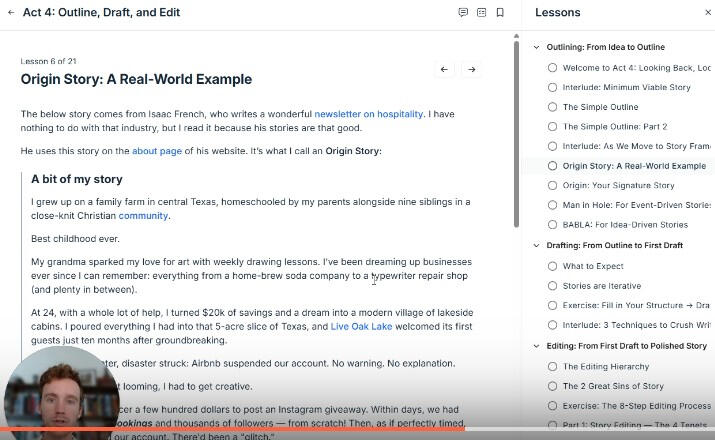This screenshot has width=715, height=440.
Task: Click the back arrow beside Act 4 title
Action: click(x=11, y=13)
